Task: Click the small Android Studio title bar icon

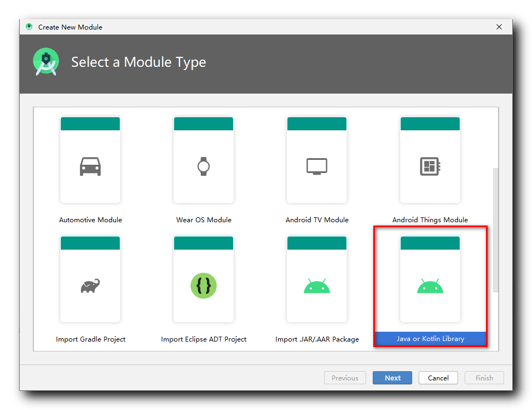Action: click(x=29, y=26)
